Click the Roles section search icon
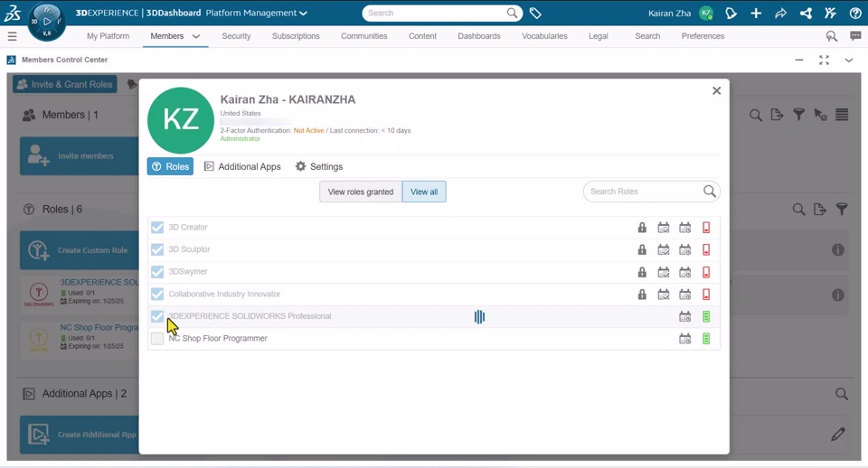Image resolution: width=868 pixels, height=468 pixels. coord(798,209)
